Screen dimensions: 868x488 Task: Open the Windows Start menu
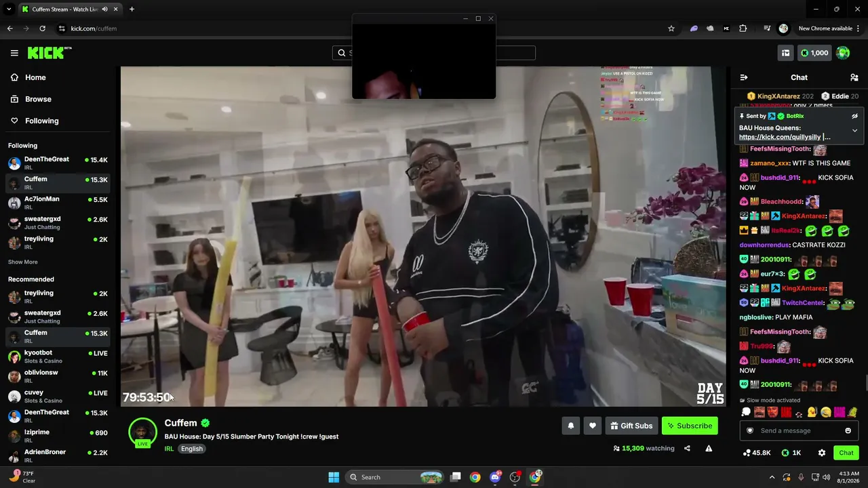334,477
